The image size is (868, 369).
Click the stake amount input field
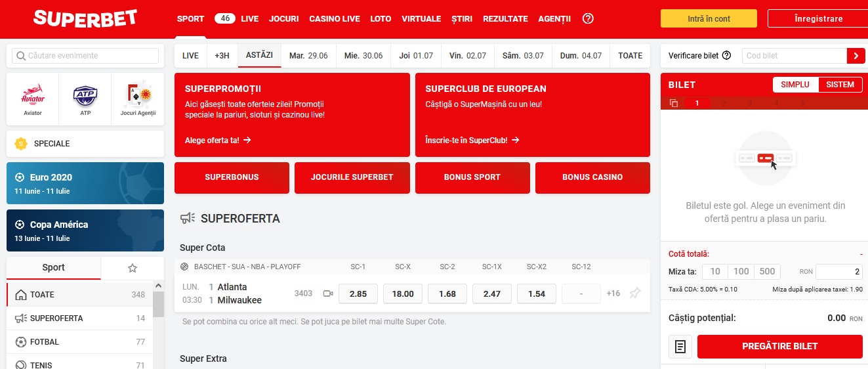click(x=839, y=271)
